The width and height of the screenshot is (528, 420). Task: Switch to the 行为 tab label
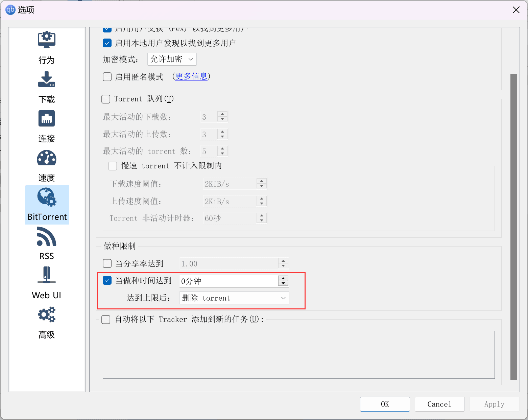click(47, 60)
